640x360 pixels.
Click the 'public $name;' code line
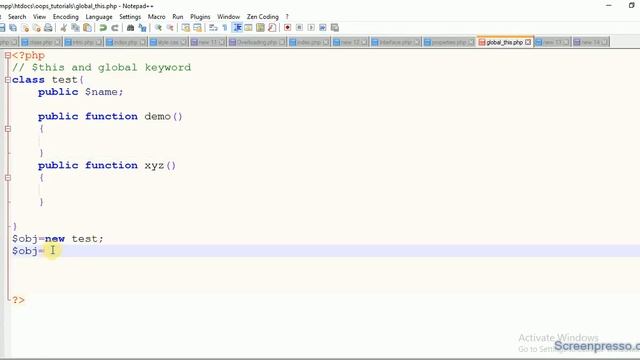80,92
